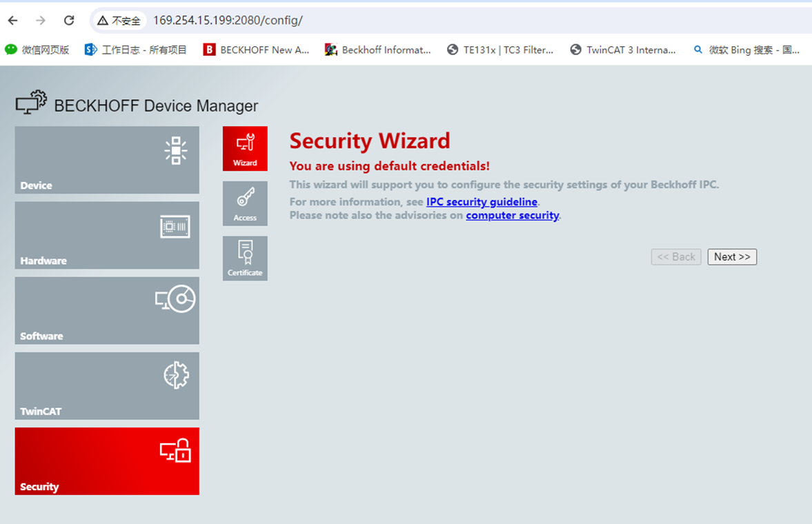Open the Access key icon tab
The width and height of the screenshot is (812, 524).
(245, 203)
